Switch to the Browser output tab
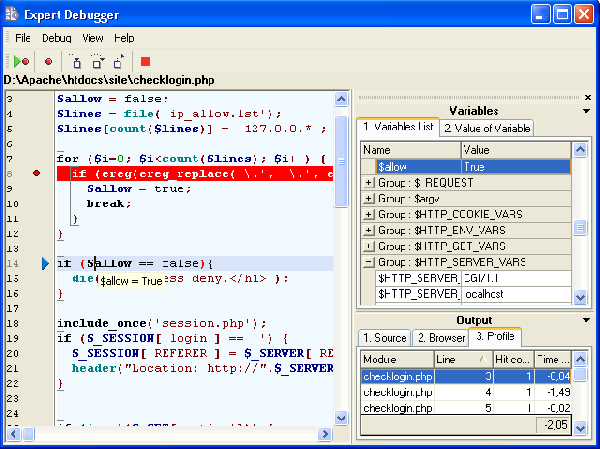 click(441, 337)
